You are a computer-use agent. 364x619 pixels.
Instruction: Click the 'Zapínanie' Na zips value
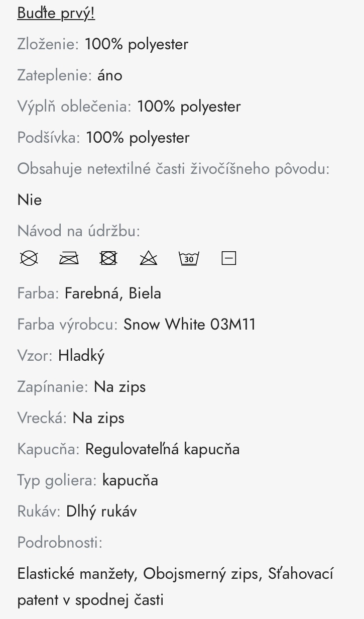[x=119, y=387]
